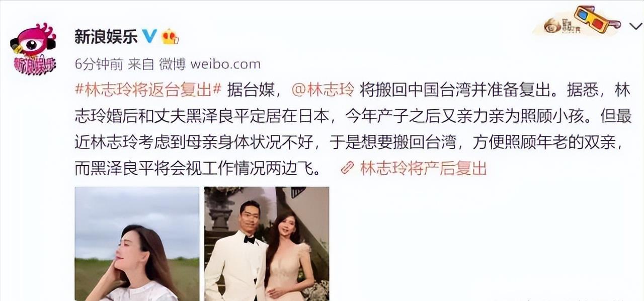Open the 微博 weibo.com source link
Viewport: 644px width, 301px height.
(x=209, y=64)
